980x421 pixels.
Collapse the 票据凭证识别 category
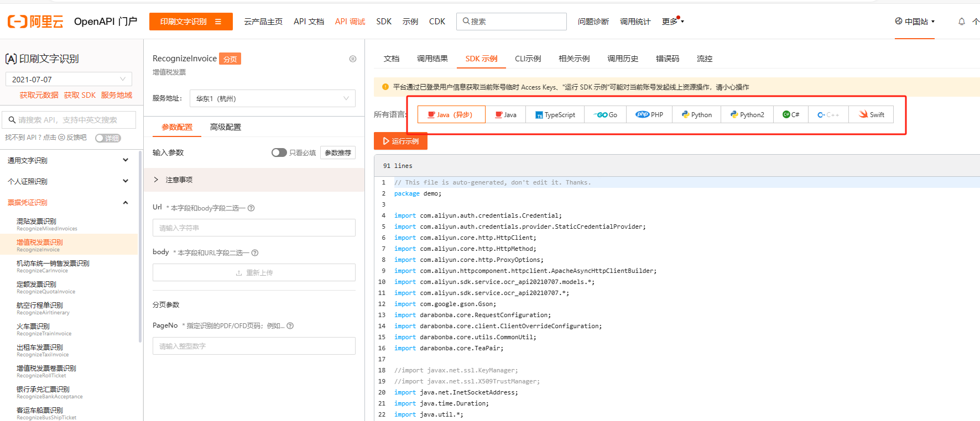69,202
